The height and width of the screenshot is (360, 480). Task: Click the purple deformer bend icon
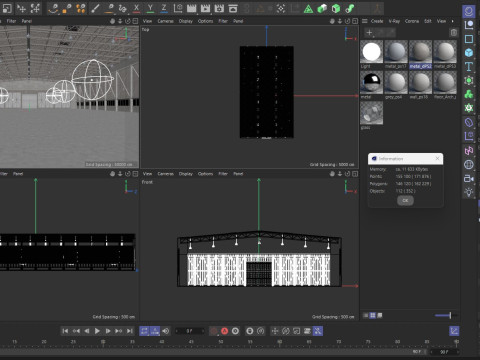[x=469, y=122]
